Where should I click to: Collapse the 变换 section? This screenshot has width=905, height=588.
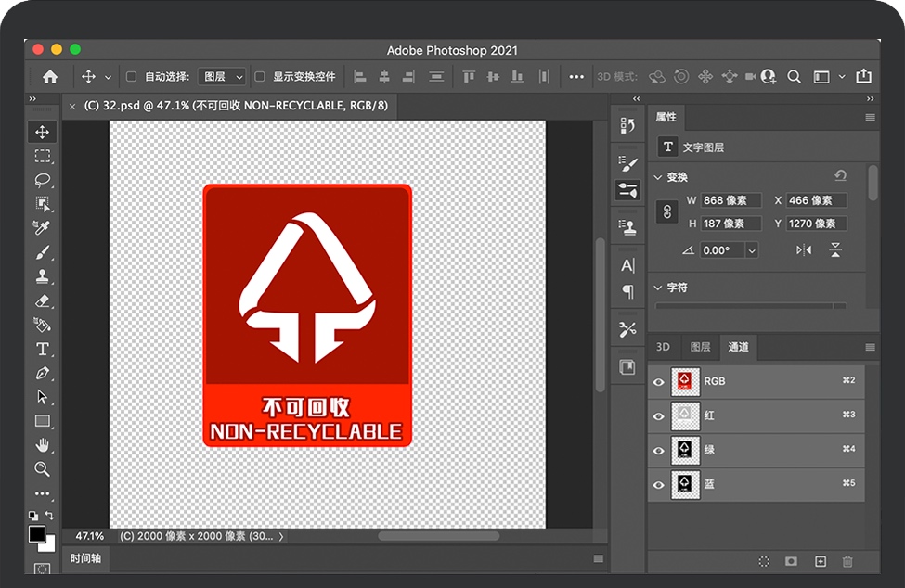point(659,177)
